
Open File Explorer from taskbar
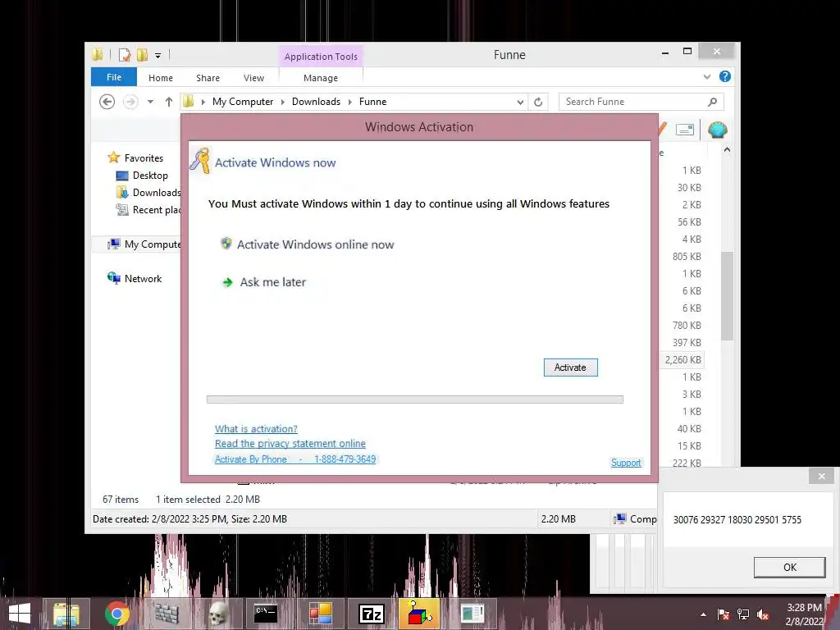coord(66,614)
